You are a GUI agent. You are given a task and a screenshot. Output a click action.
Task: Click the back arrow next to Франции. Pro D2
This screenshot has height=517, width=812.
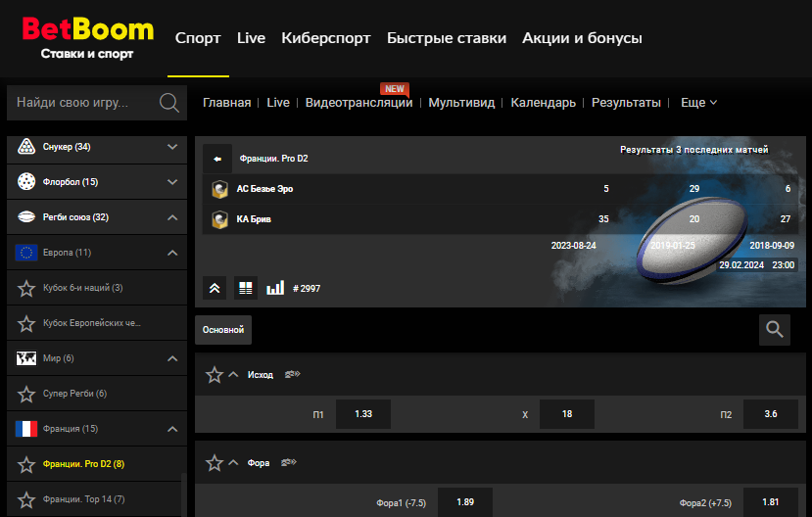tap(217, 159)
